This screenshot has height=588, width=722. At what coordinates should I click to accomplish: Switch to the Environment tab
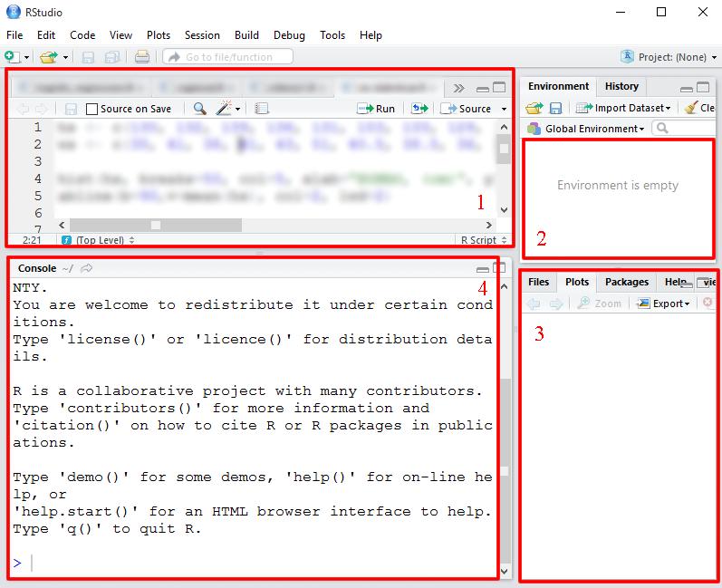[558, 86]
